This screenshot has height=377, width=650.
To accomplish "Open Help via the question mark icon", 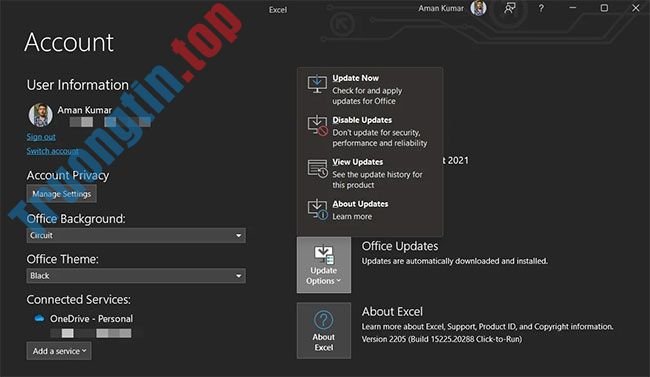I will pyautogui.click(x=541, y=8).
